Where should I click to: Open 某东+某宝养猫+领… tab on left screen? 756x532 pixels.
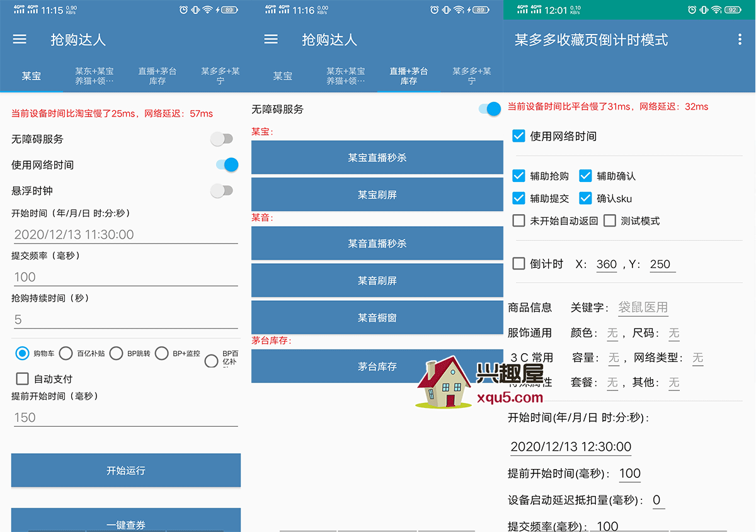94,76
